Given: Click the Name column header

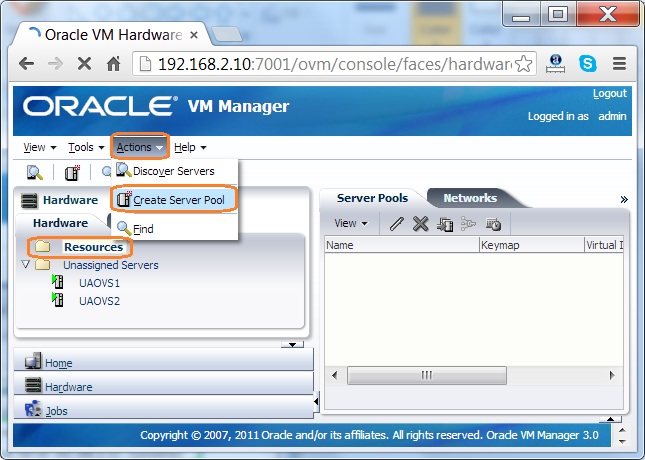Looking at the screenshot, I should coord(401,245).
